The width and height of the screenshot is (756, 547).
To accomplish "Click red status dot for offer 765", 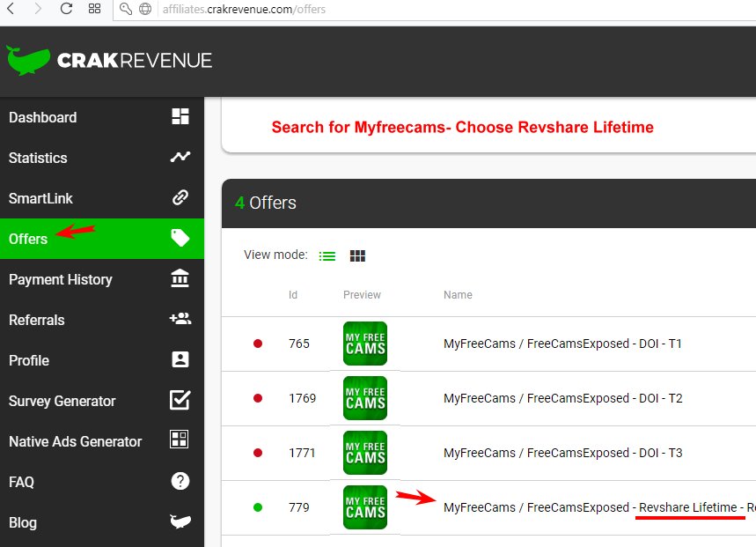I will (258, 344).
